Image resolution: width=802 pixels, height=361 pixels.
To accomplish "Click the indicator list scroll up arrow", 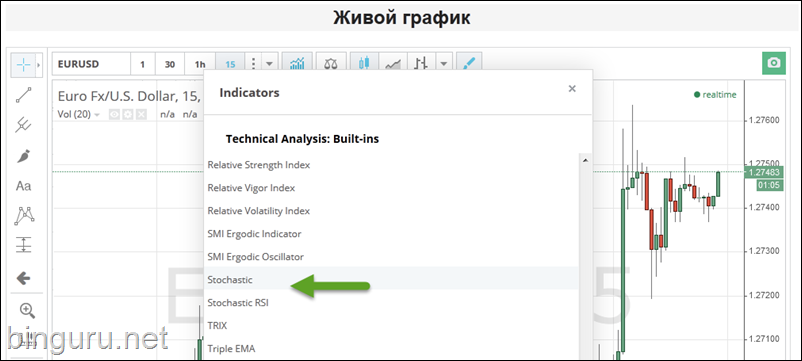I will [585, 160].
